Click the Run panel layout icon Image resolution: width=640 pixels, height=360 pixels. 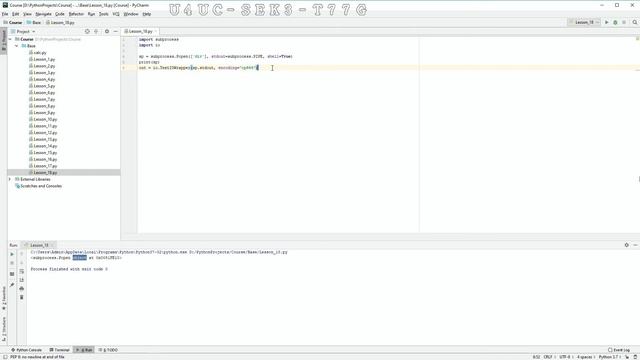tap(12, 274)
